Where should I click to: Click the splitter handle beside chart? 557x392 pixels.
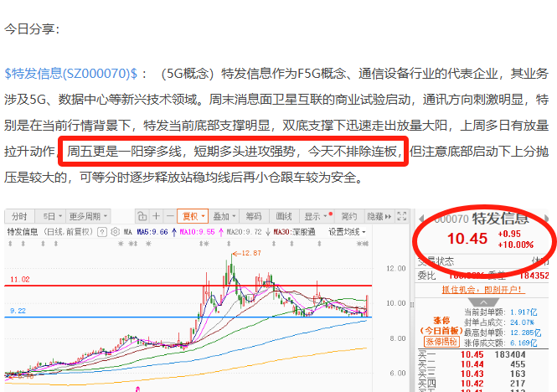click(x=412, y=305)
